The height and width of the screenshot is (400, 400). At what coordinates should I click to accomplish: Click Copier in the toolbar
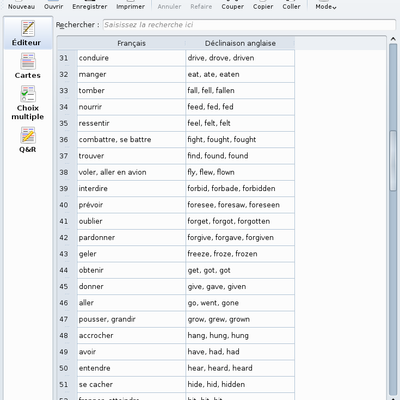point(263,5)
